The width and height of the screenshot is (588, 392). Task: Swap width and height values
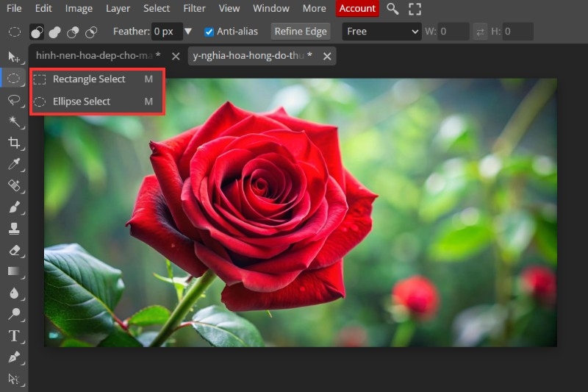coord(480,32)
